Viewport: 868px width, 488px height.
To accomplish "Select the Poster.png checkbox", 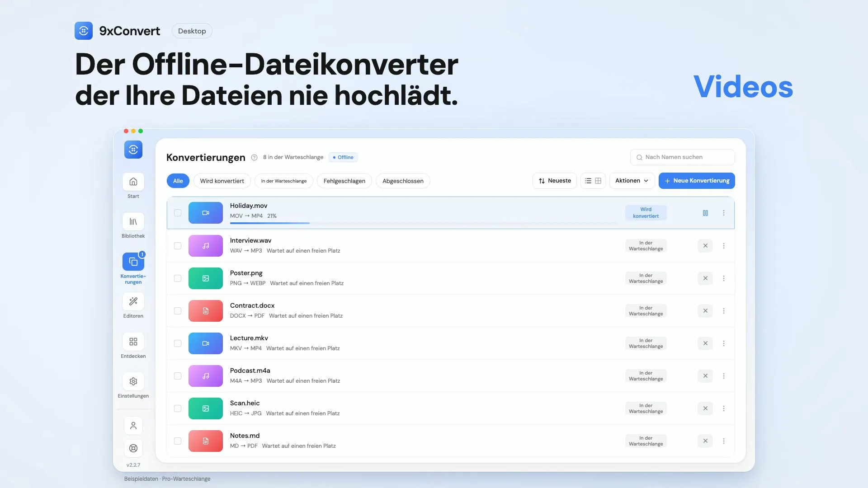I will pos(178,278).
